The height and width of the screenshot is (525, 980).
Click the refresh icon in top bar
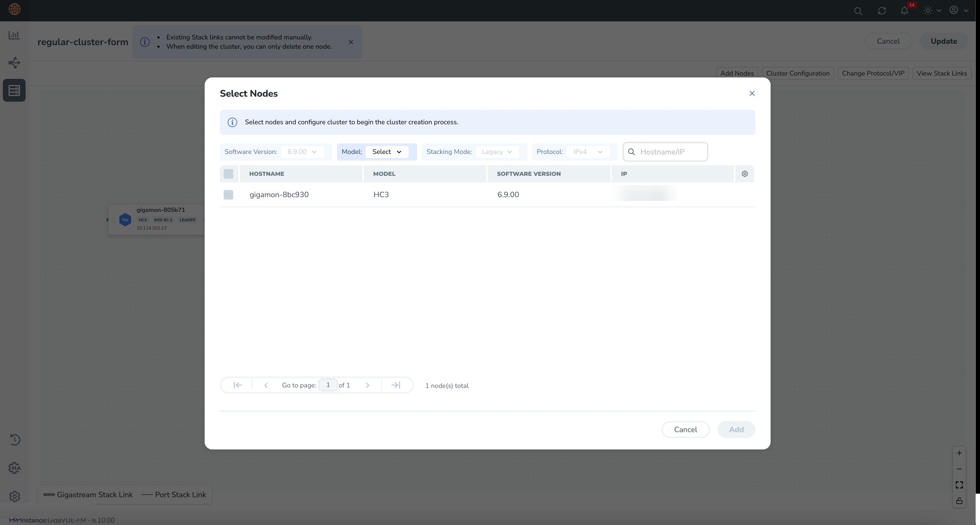point(882,10)
